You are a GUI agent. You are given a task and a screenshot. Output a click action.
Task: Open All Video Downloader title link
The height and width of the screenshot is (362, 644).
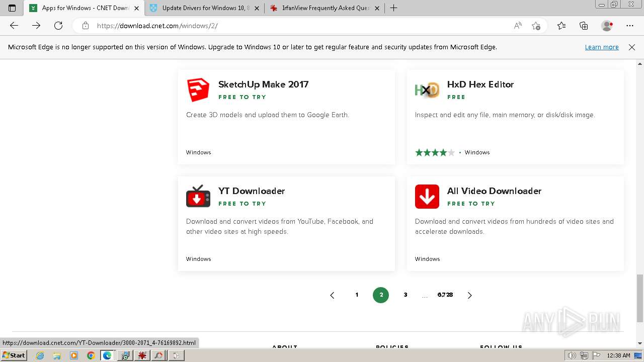(x=494, y=191)
